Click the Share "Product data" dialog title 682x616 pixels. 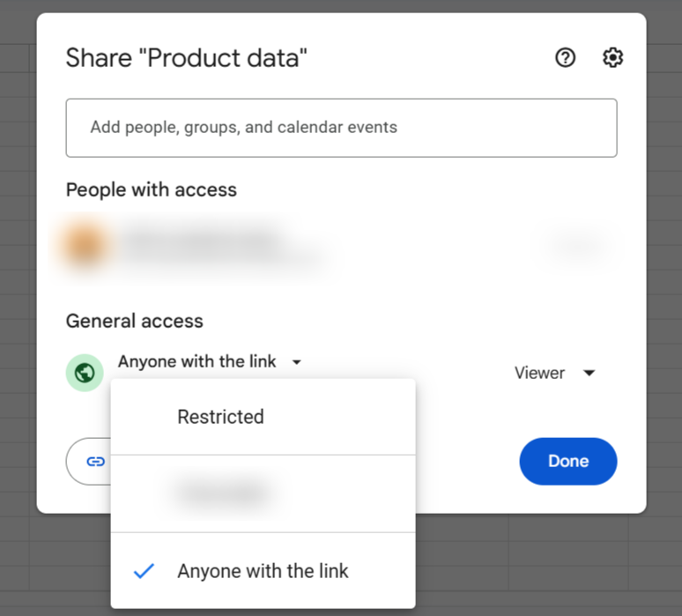coord(187,59)
